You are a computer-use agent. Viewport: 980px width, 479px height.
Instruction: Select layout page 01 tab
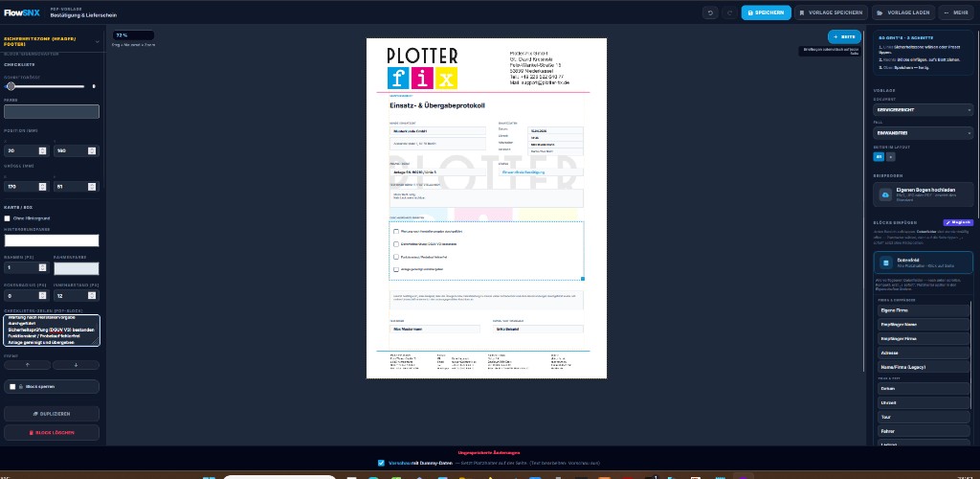[879, 157]
